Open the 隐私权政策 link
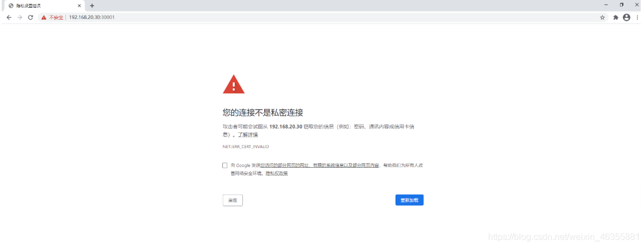Viewport: 644px width, 247px height. [x=276, y=174]
